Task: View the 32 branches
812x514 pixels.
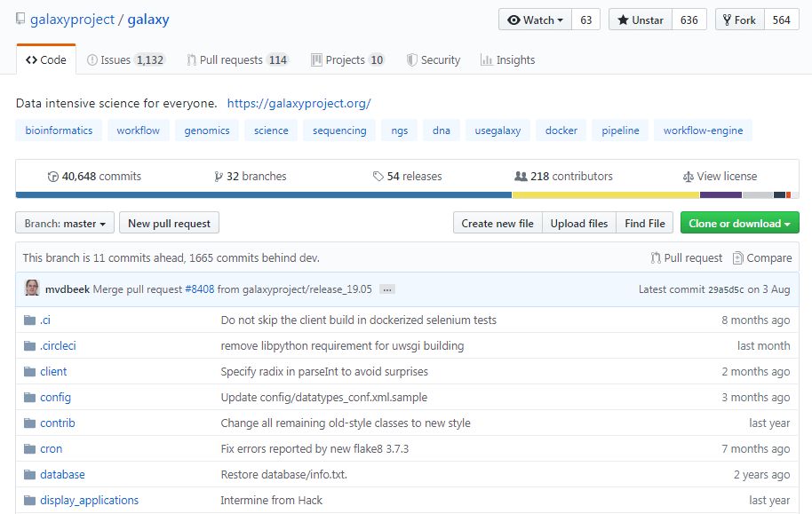Action: pyautogui.click(x=251, y=177)
